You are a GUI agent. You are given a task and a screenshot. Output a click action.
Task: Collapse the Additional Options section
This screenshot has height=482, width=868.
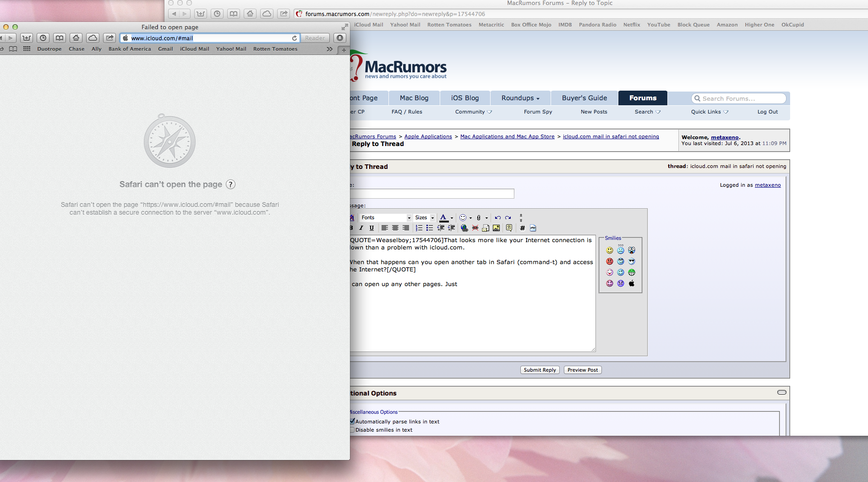[x=782, y=392]
